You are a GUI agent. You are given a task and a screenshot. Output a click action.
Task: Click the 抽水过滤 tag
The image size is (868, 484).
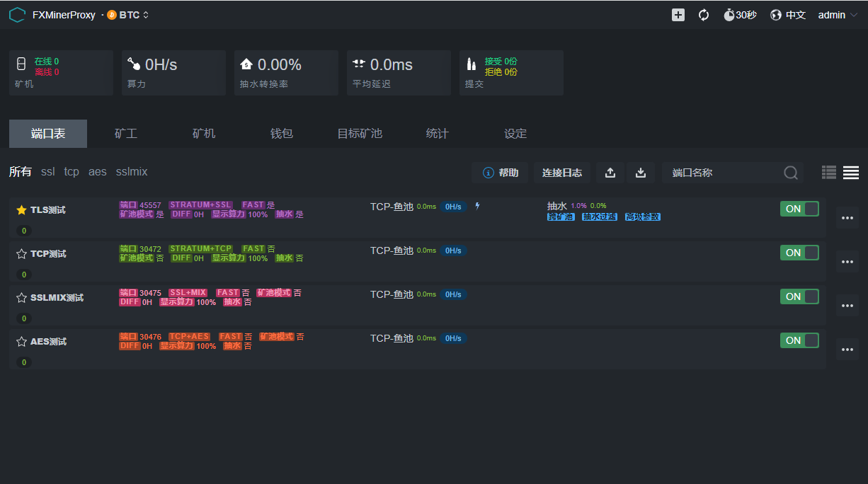click(x=599, y=217)
